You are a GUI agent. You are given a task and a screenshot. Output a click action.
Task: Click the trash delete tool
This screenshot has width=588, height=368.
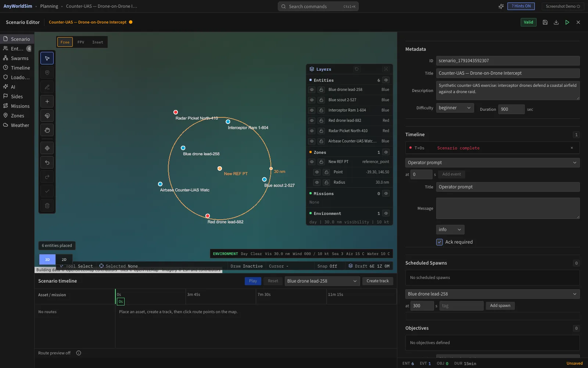47,205
